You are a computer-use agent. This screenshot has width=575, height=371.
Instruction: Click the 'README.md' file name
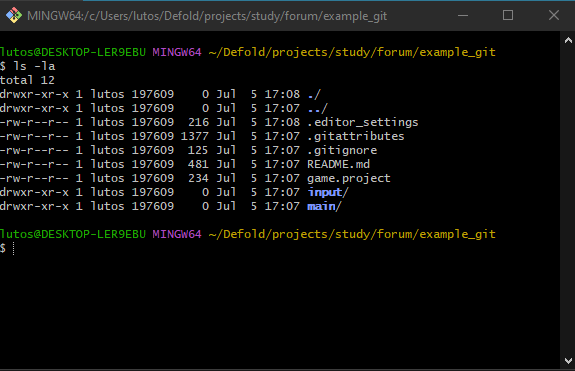(x=338, y=164)
